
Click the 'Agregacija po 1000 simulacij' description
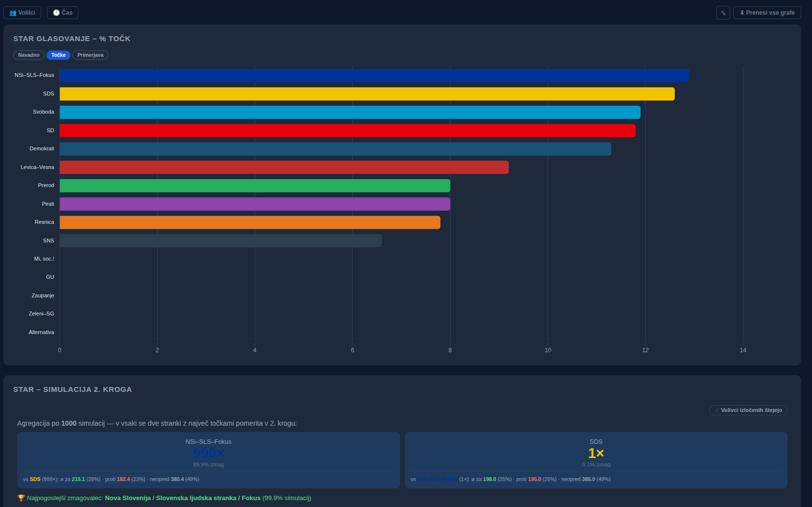[157, 423]
